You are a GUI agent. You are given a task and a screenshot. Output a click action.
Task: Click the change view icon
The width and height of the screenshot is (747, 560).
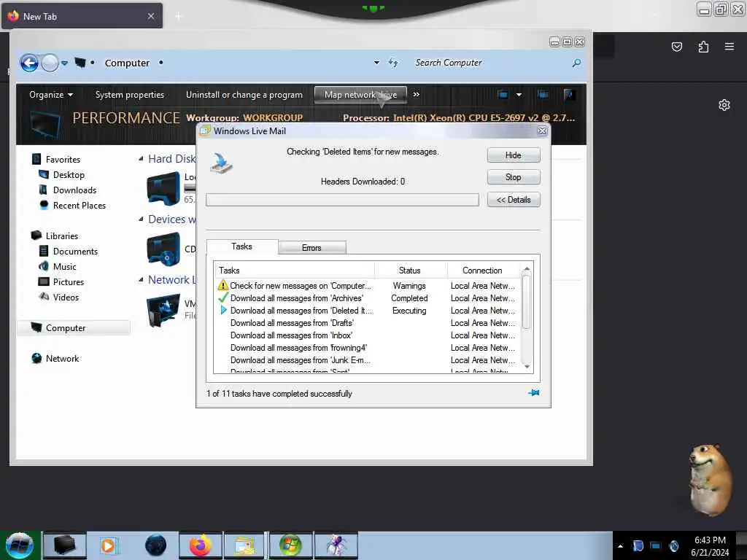click(503, 94)
